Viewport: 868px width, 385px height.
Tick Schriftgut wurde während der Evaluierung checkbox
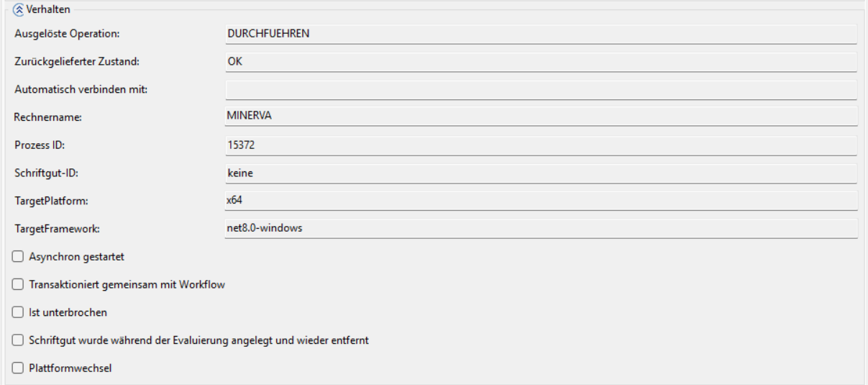tap(18, 340)
